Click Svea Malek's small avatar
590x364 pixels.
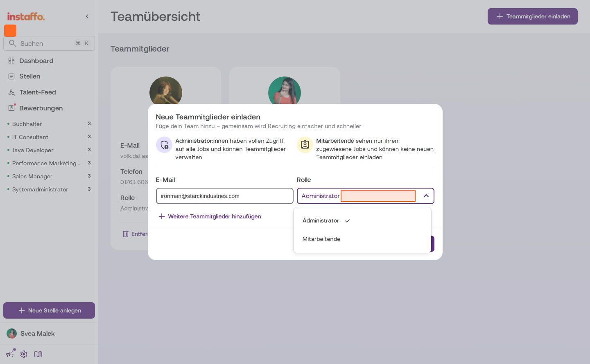click(12, 334)
